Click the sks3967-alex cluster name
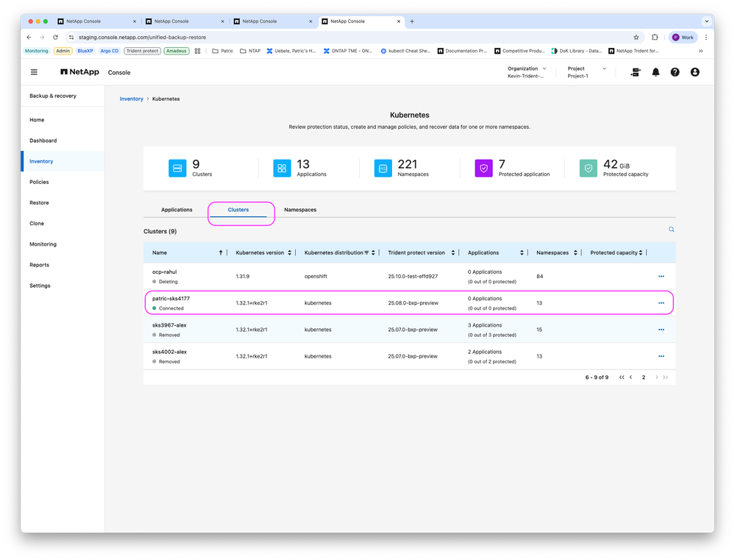The height and width of the screenshot is (560, 735). point(169,325)
